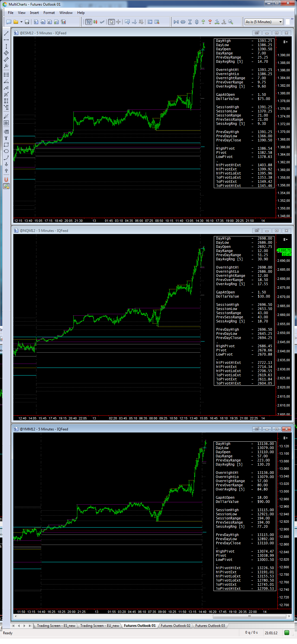Image resolution: width=297 pixels, height=644 pixels.
Task: Select the Arrow Up drawing tool
Action: pyautogui.click(x=6, y=171)
